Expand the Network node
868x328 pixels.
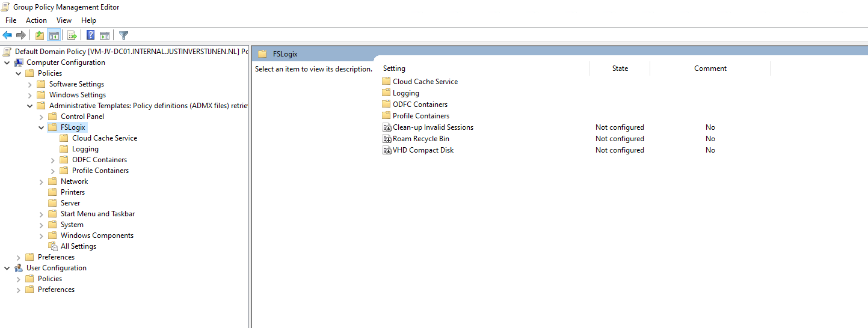tap(42, 181)
